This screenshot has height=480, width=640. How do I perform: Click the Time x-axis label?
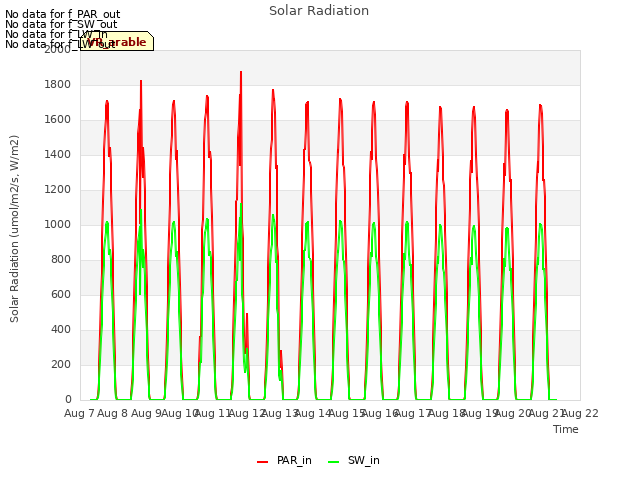point(565,429)
